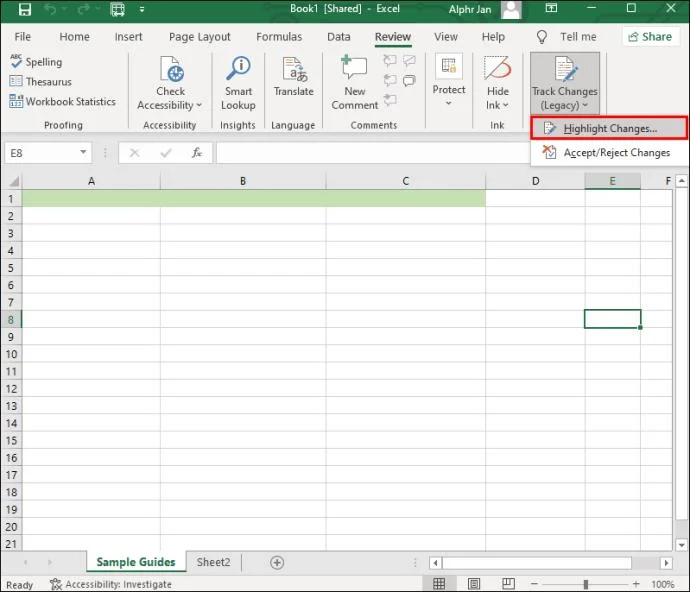This screenshot has width=690, height=592.
Task: Select column C header
Action: coord(406,181)
